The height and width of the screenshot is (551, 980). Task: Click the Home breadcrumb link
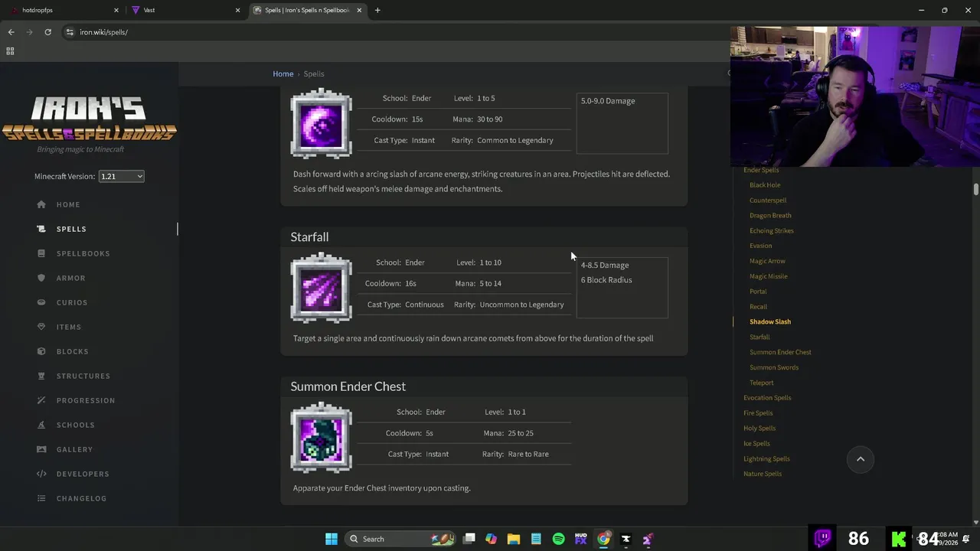283,73
